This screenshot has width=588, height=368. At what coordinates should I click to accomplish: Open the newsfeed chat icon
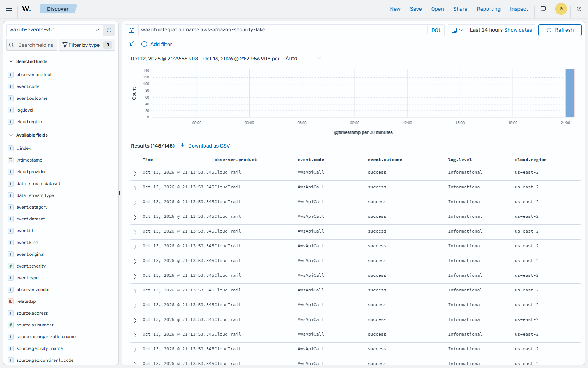(543, 9)
